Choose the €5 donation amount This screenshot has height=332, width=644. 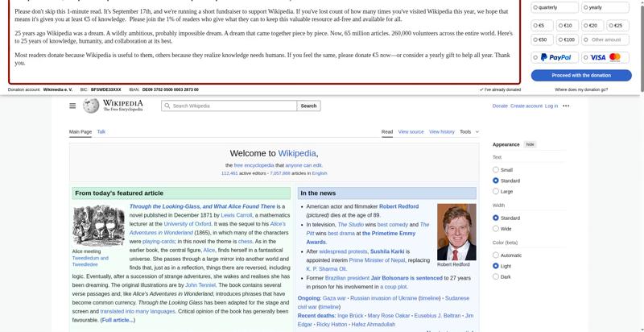pos(542,26)
